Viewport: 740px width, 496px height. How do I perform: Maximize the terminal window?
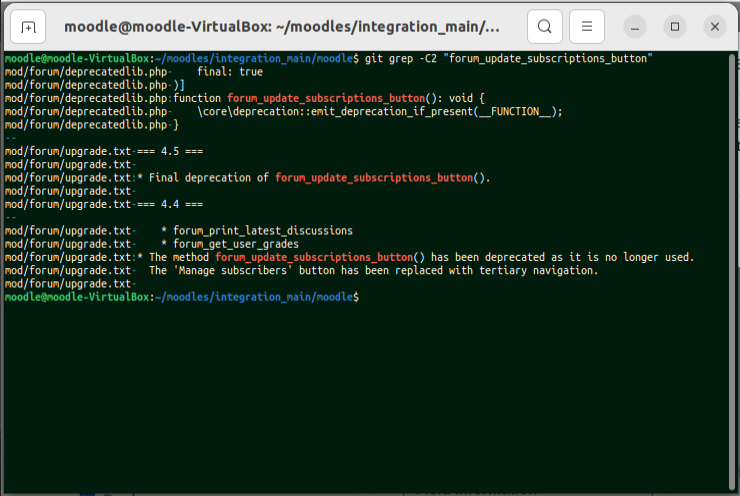675,27
